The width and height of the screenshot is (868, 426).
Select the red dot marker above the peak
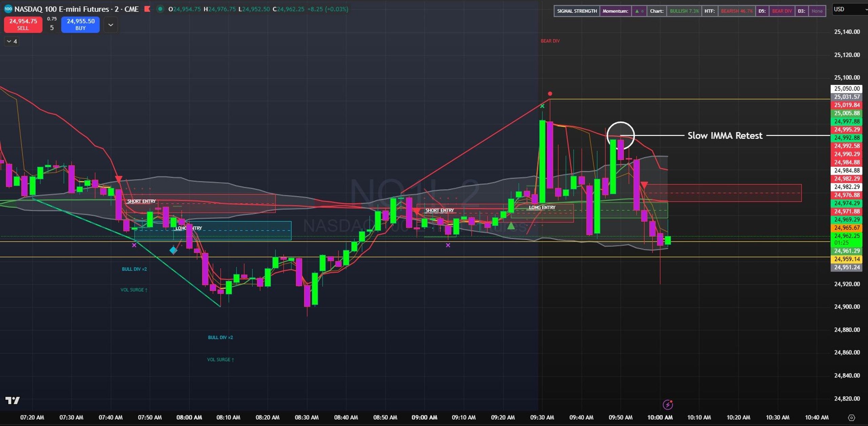[x=550, y=94]
